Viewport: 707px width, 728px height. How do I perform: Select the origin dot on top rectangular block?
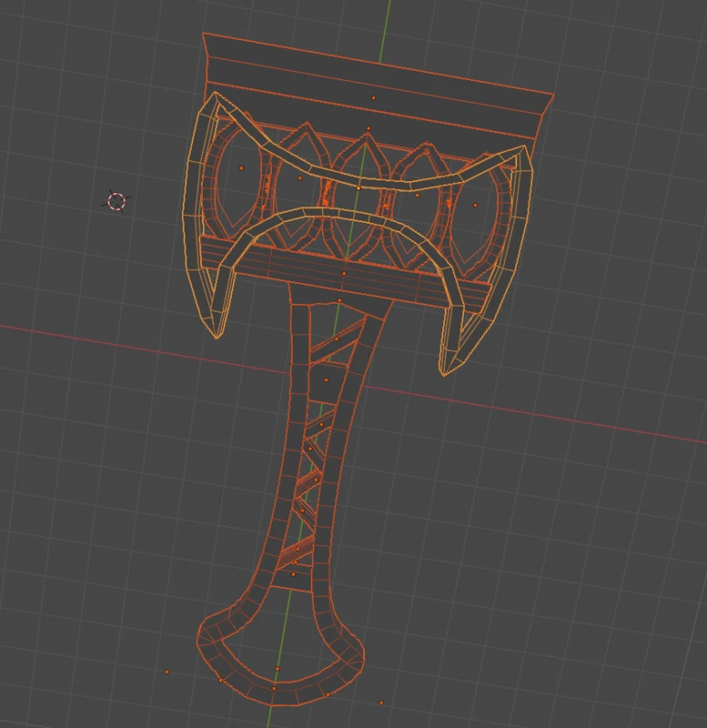[x=374, y=98]
